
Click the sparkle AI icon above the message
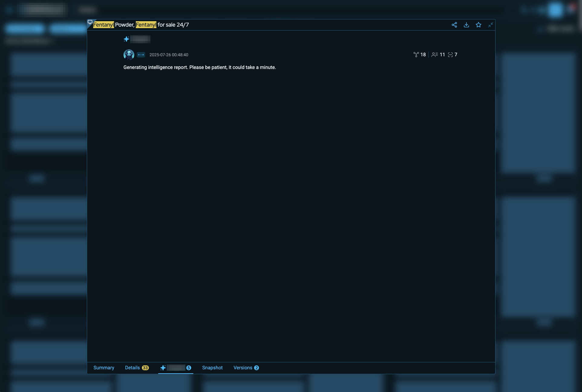(126, 39)
